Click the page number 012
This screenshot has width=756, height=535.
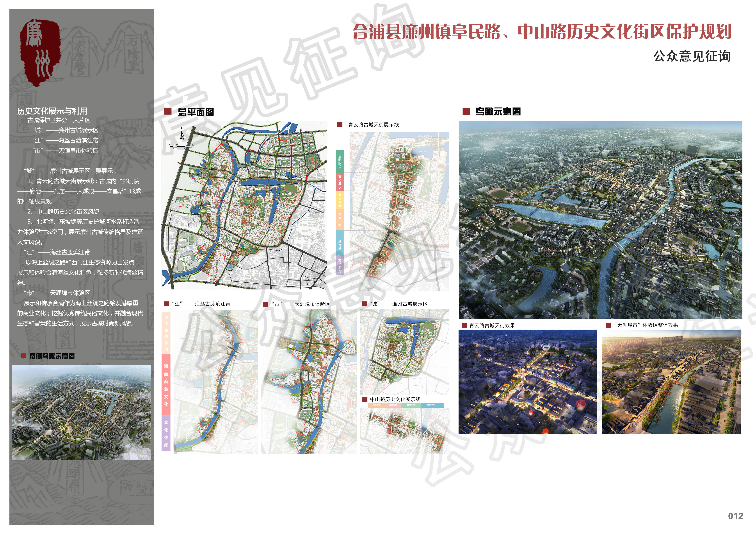click(x=736, y=516)
